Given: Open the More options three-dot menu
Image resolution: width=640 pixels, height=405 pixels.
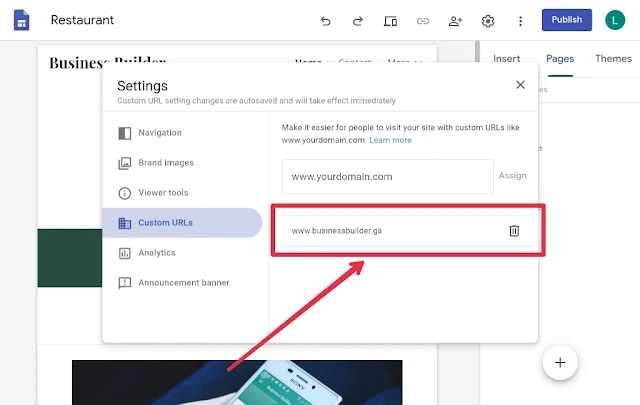Looking at the screenshot, I should [x=520, y=21].
